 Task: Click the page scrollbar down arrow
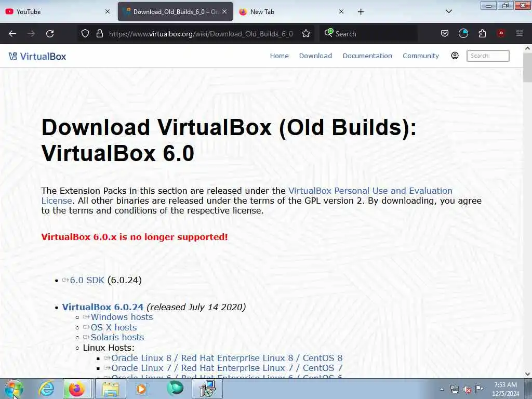point(527,374)
